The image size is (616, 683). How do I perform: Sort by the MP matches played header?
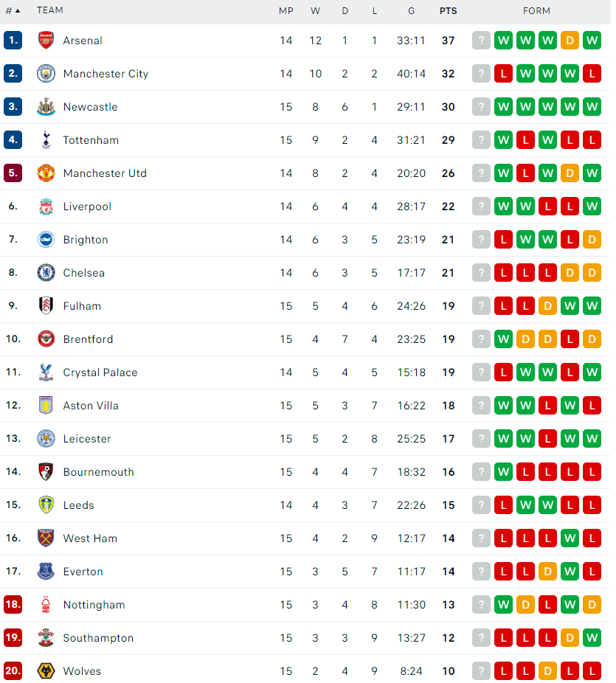pyautogui.click(x=286, y=11)
